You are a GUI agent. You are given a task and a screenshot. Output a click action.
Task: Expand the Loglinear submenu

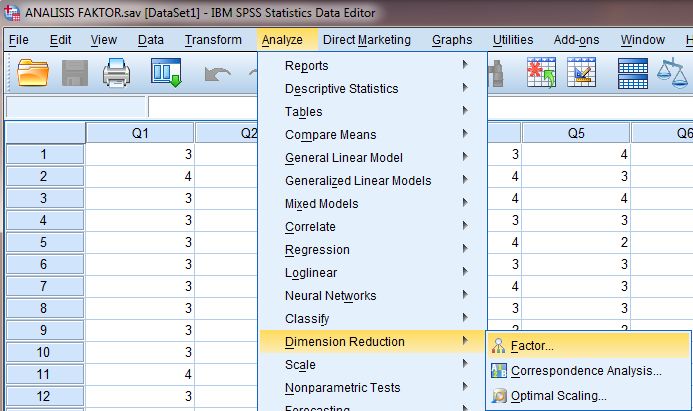point(372,272)
